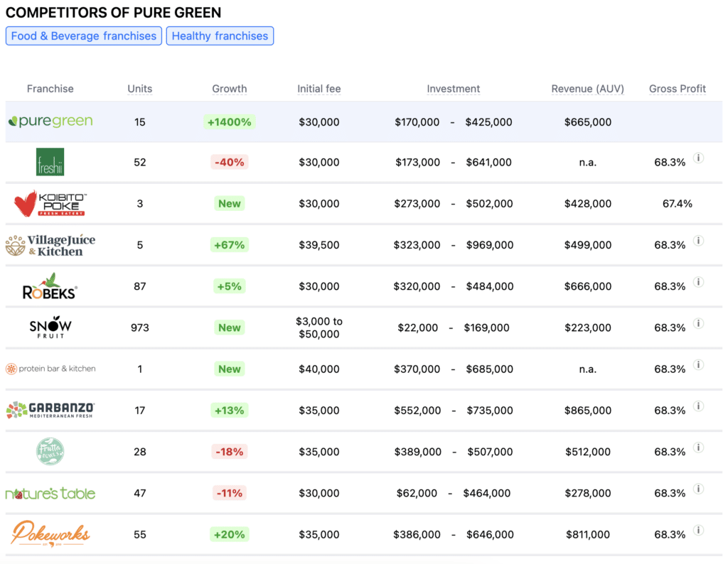Click the Initial fee column header
The width and height of the screenshot is (728, 564).
(319, 89)
